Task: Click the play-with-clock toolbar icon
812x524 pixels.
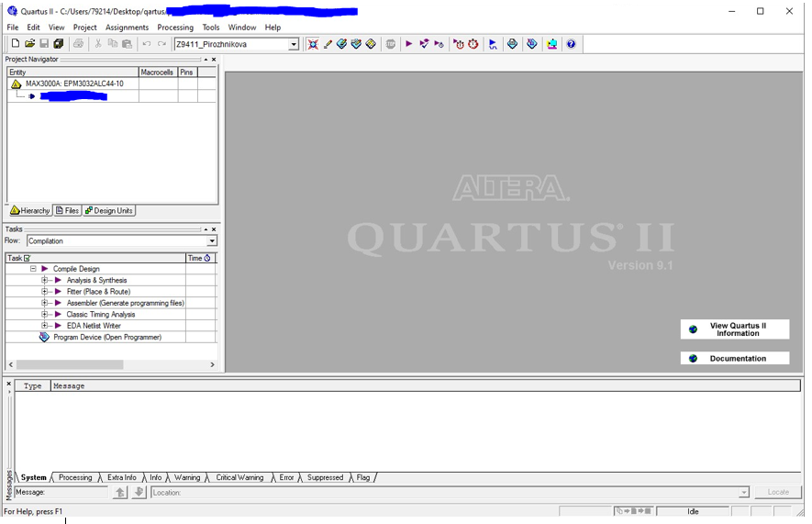Action: click(439, 44)
